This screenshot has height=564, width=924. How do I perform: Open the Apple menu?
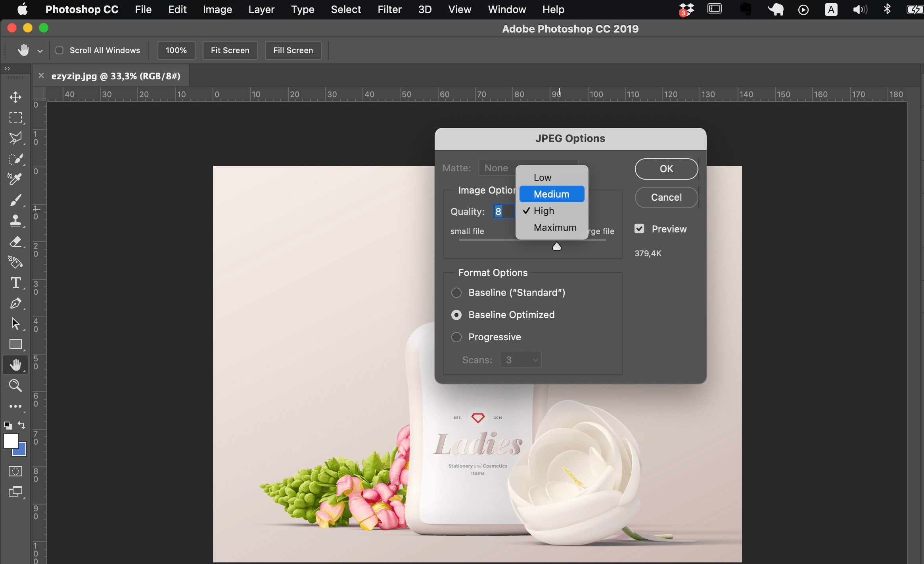click(x=23, y=9)
